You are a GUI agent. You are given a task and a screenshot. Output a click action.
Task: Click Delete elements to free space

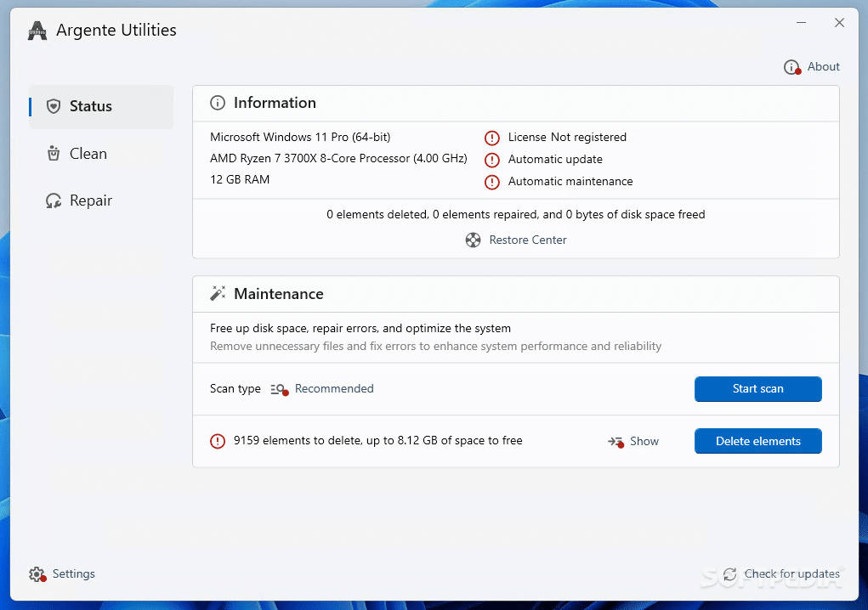757,441
